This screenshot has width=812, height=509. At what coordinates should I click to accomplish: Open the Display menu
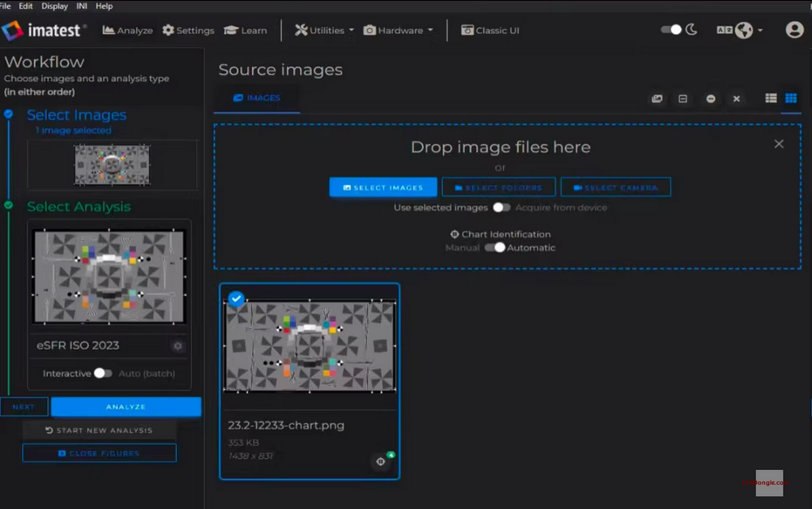pos(55,6)
